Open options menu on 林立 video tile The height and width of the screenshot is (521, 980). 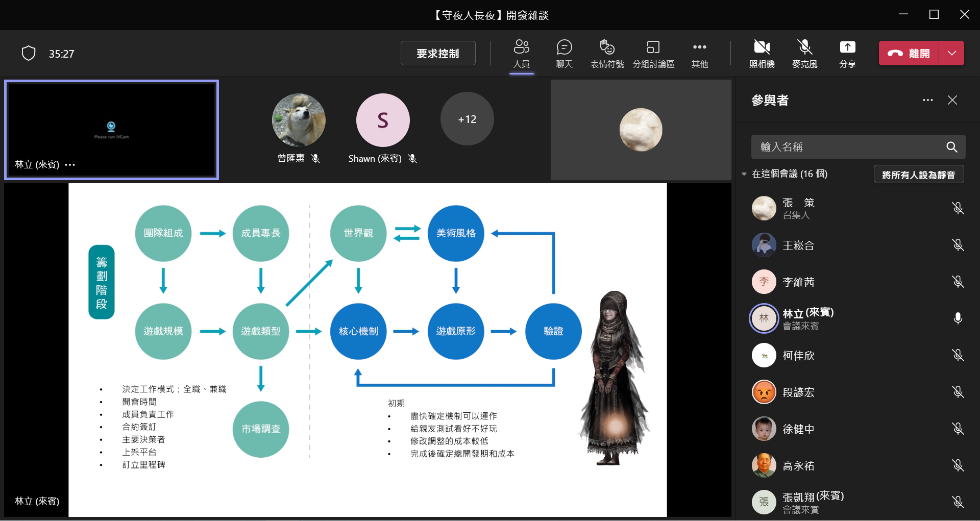coord(70,165)
